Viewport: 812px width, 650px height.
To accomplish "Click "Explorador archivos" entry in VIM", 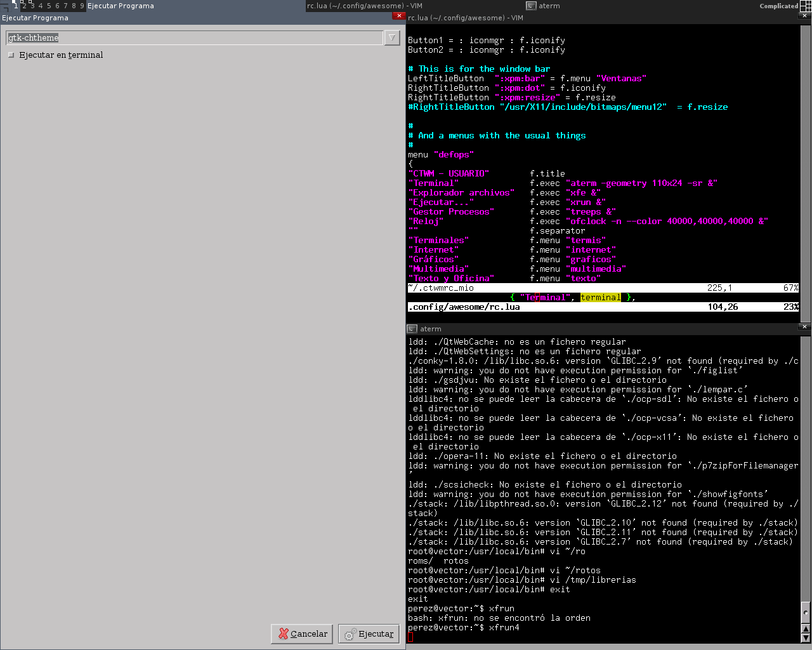I will tap(461, 192).
